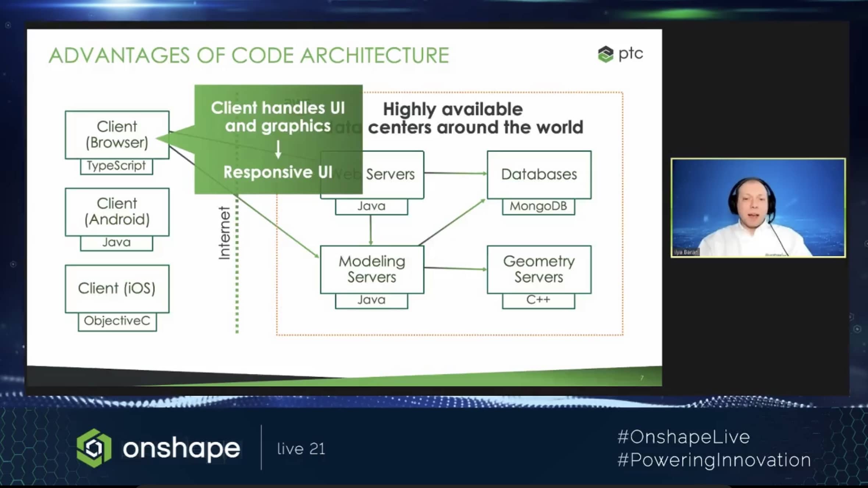Click the #OnshapeLive hashtag text
Screen dimensions: 868x488
(x=683, y=437)
